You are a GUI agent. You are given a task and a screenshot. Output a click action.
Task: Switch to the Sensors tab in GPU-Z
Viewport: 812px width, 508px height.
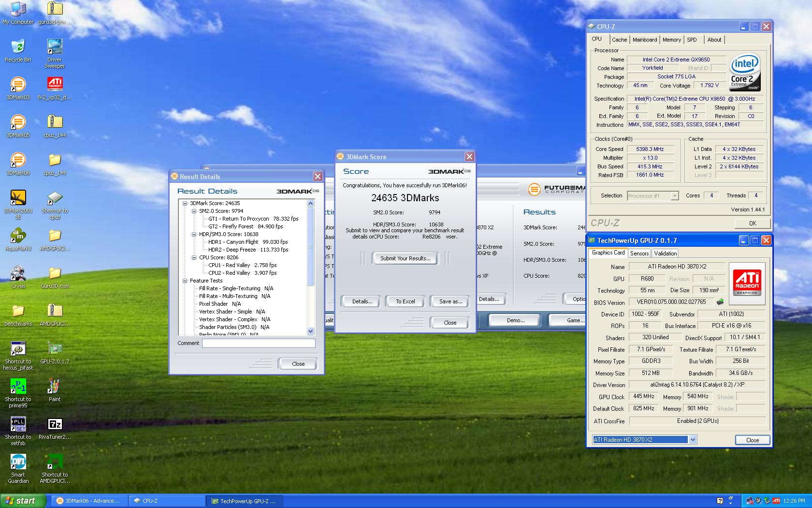(x=639, y=253)
